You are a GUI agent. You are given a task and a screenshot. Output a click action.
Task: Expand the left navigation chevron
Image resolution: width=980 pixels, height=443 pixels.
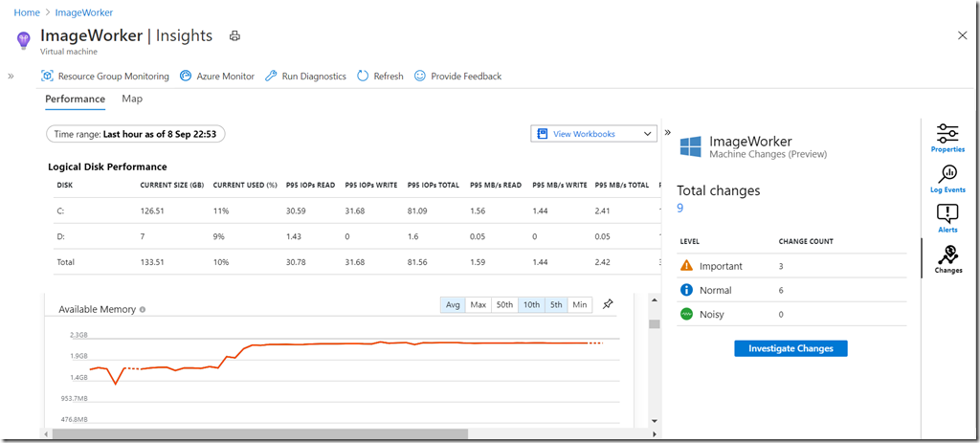tap(11, 76)
